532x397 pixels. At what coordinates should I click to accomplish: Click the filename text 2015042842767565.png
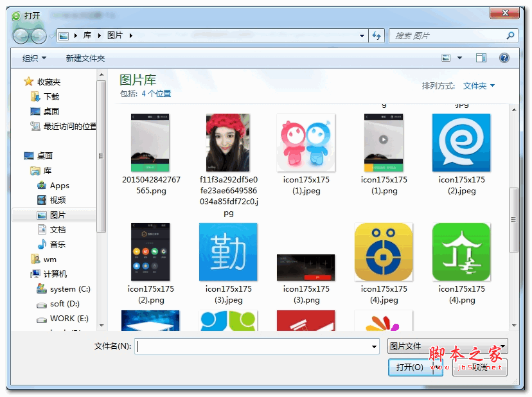(x=152, y=185)
